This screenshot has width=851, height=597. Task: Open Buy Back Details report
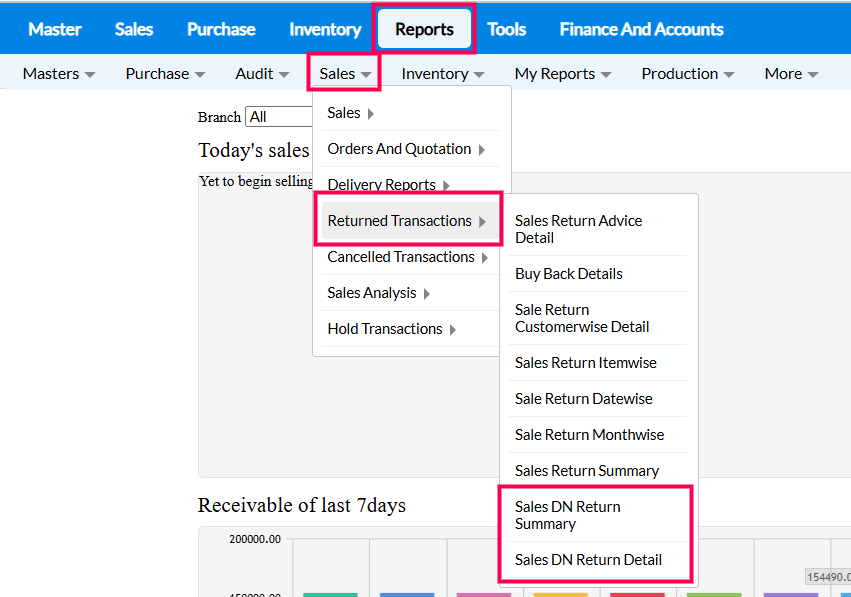point(569,274)
